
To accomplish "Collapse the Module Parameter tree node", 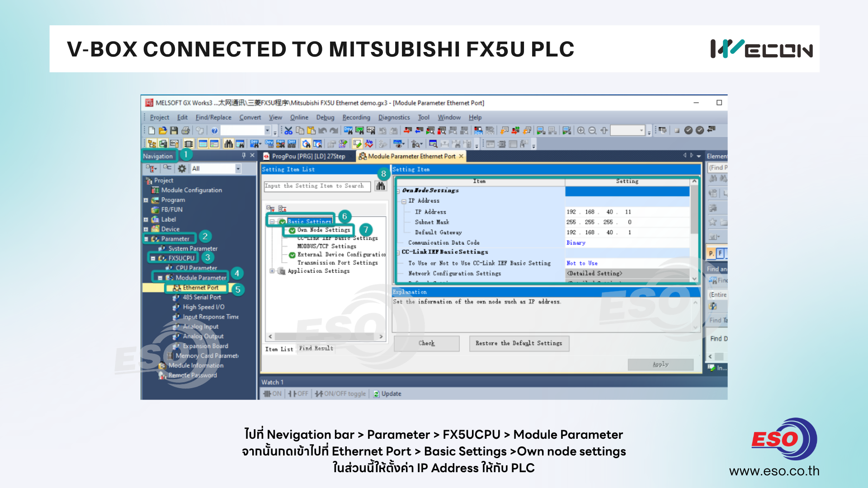I will [160, 278].
